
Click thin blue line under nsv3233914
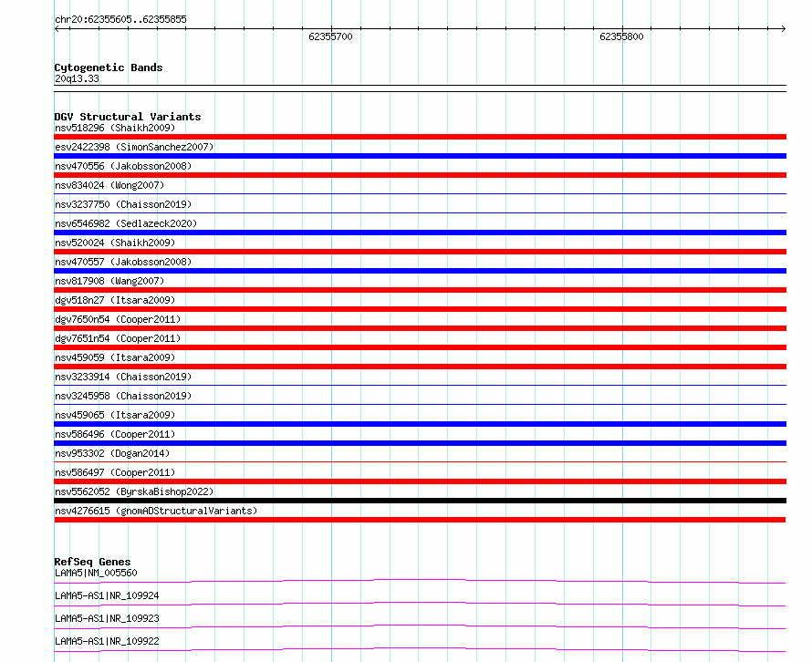pos(420,385)
